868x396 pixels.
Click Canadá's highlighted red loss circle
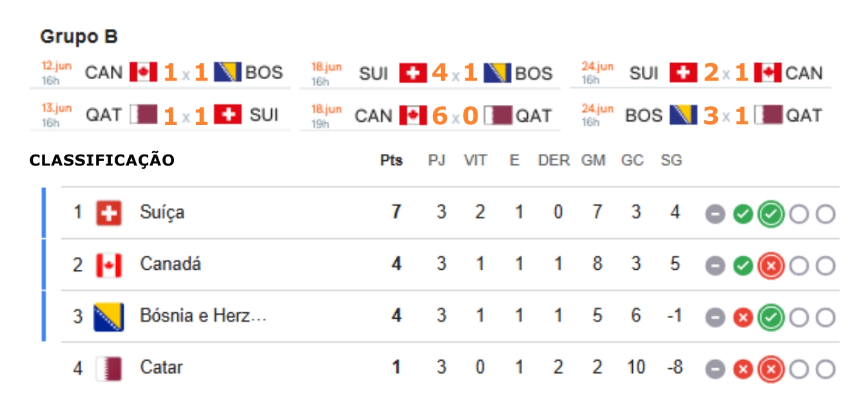(x=771, y=265)
